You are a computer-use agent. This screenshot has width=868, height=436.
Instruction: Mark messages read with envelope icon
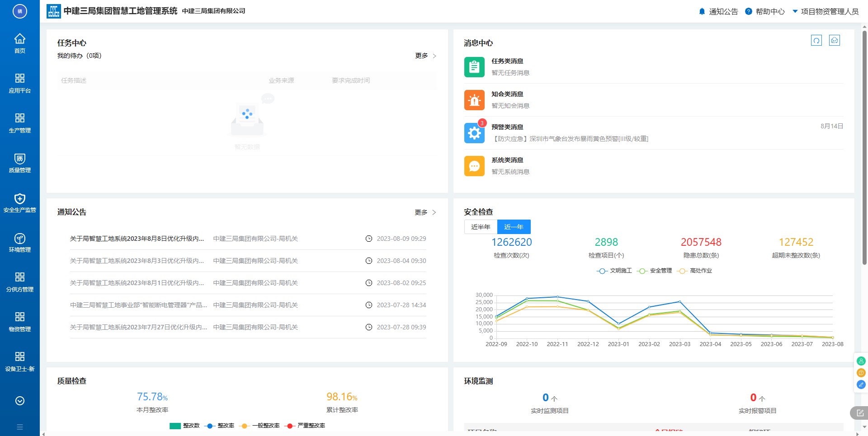(835, 40)
